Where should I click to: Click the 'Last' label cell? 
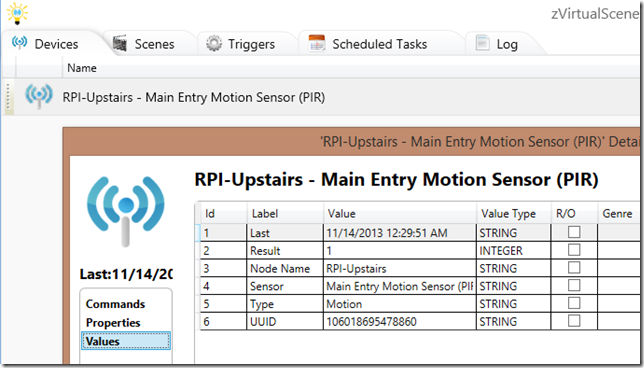pos(285,233)
